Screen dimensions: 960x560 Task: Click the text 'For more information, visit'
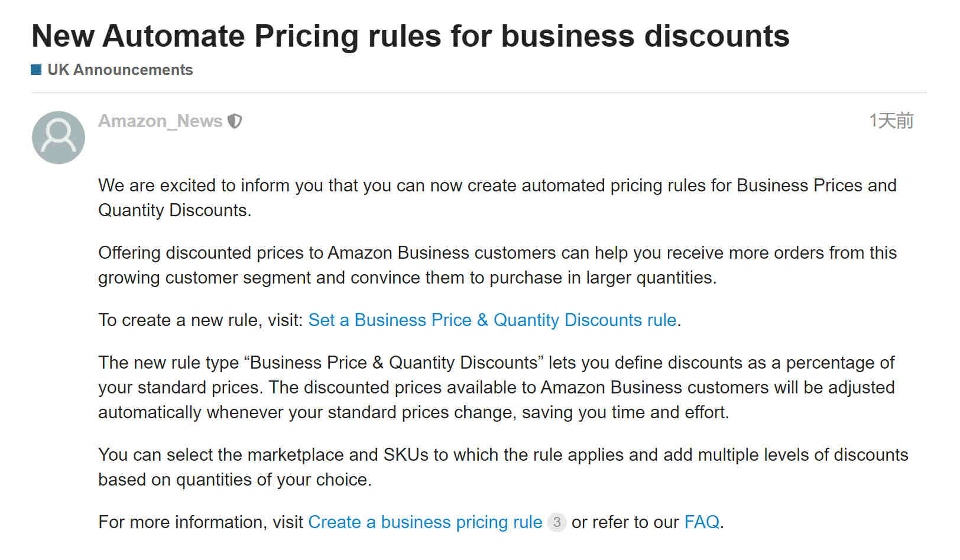click(x=200, y=522)
